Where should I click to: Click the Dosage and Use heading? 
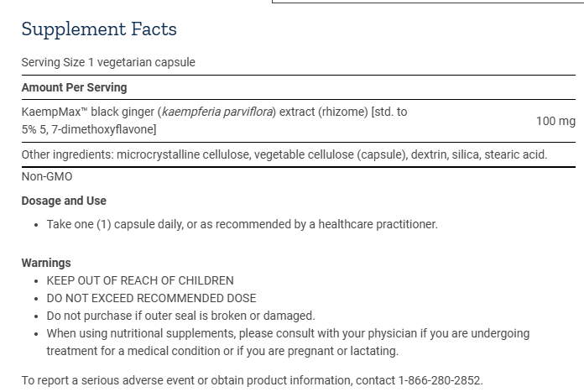coord(64,201)
